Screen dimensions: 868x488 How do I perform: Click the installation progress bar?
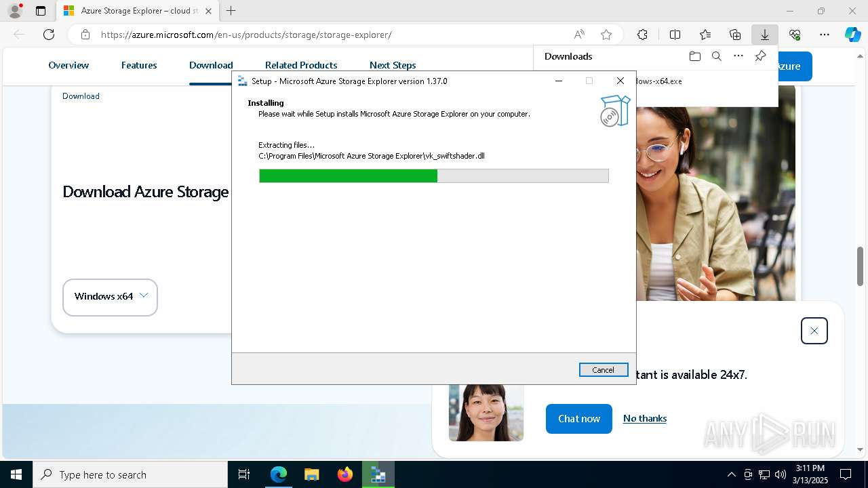pos(434,176)
